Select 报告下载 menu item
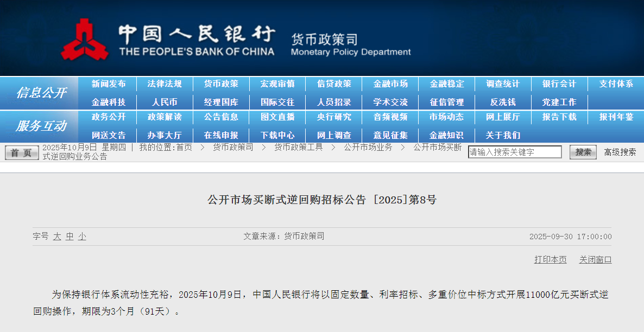 click(x=559, y=117)
